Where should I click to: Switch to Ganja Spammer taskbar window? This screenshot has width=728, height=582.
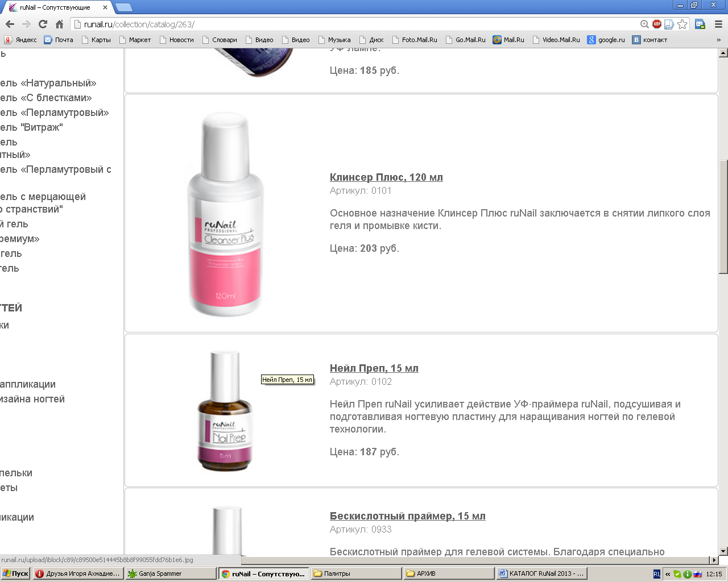pos(171,573)
